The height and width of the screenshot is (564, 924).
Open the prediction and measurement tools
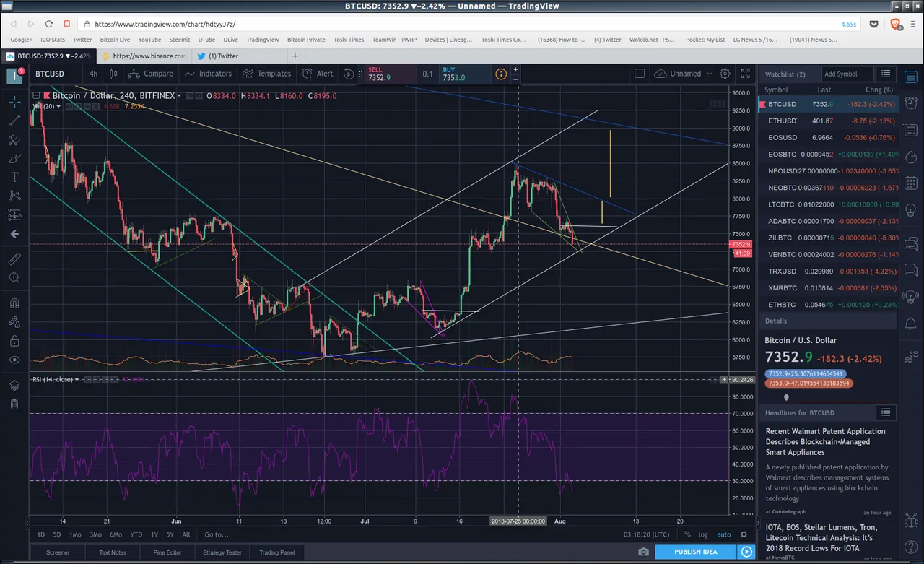pyautogui.click(x=14, y=214)
